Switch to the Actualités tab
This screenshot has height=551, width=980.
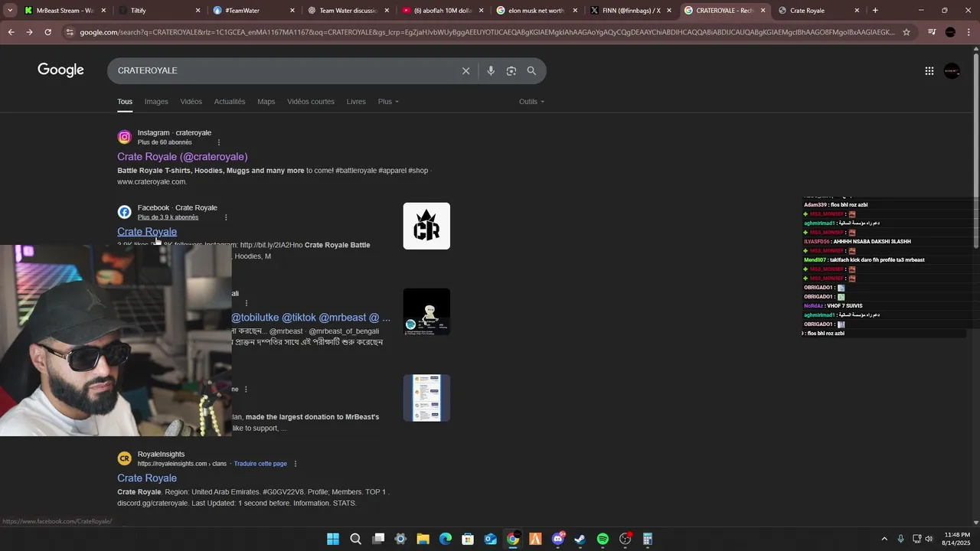pyautogui.click(x=230, y=102)
